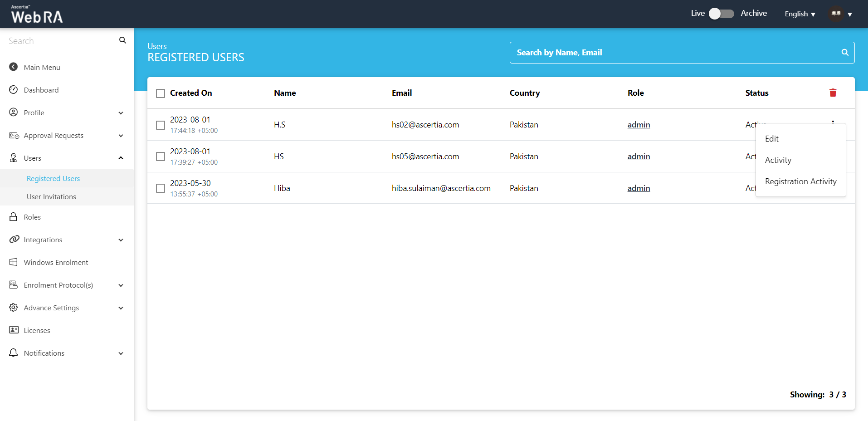The width and height of the screenshot is (868, 421).
Task: Open the English language dropdown
Action: click(800, 14)
